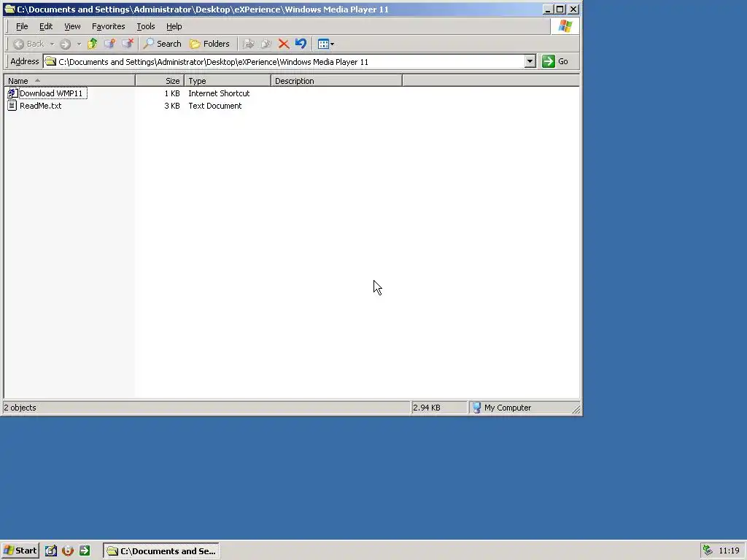747x560 pixels.
Task: Select the Download WMP11 shortcut
Action: 51,93
